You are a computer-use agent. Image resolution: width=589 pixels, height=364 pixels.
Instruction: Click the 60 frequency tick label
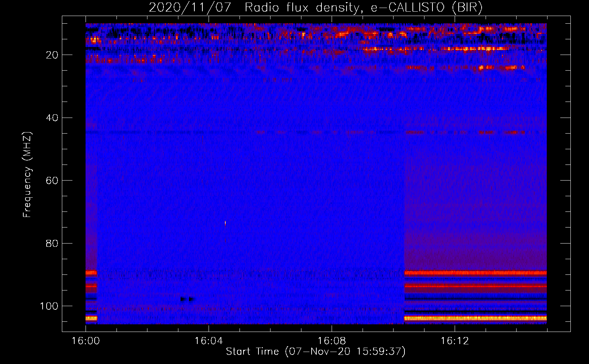[52, 181]
